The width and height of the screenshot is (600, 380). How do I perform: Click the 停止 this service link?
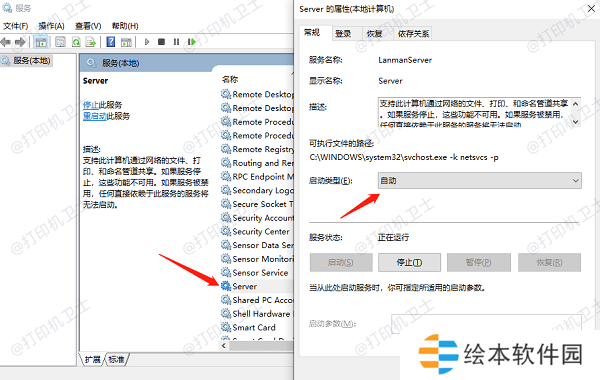[91, 104]
